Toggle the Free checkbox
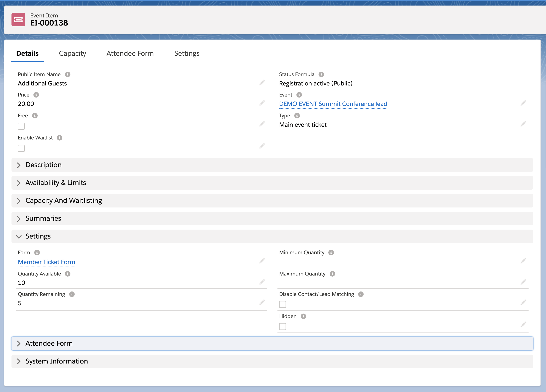The width and height of the screenshot is (546, 392). click(x=21, y=126)
